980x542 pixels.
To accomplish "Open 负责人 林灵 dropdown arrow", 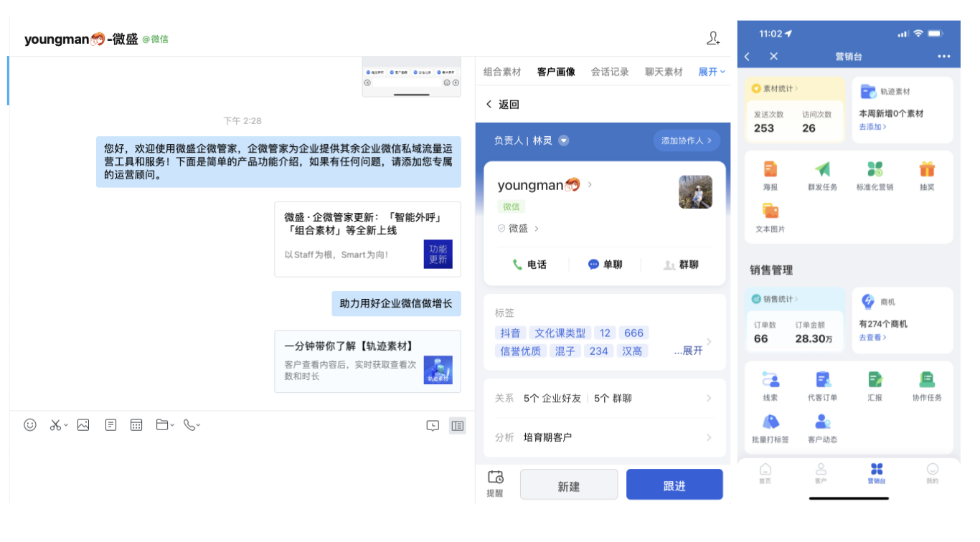I will point(564,141).
